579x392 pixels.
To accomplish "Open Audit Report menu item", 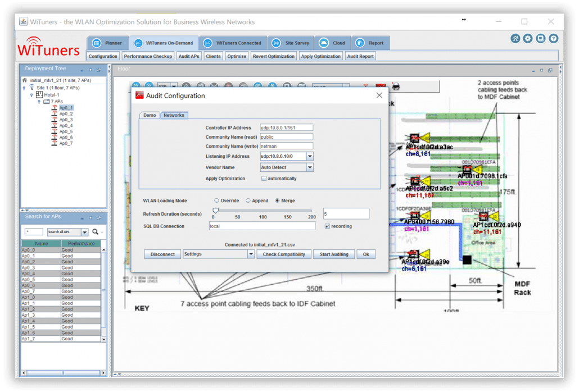I will (360, 56).
